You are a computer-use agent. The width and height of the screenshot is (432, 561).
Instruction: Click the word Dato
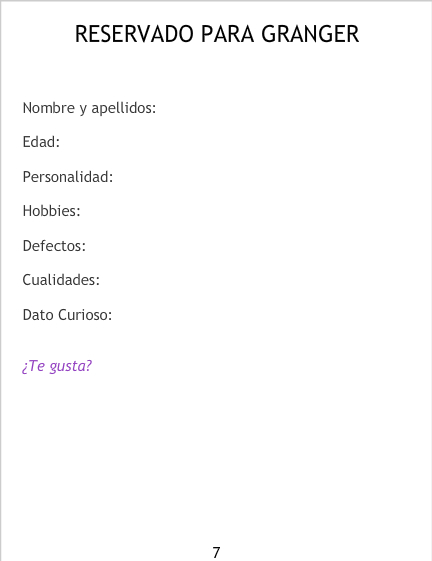click(38, 315)
